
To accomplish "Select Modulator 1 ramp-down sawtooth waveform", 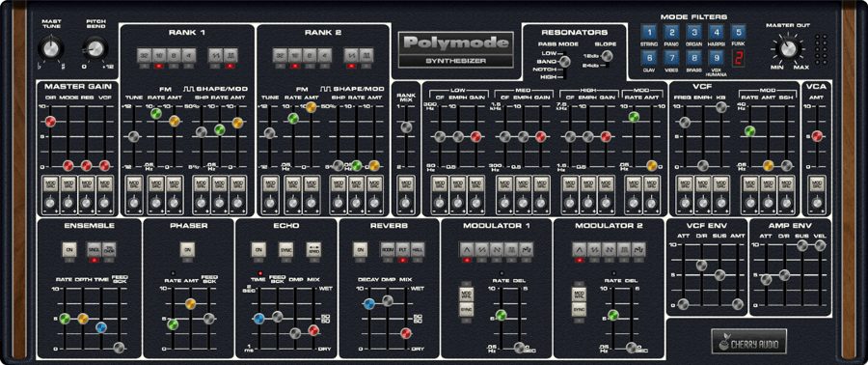I will (496, 249).
